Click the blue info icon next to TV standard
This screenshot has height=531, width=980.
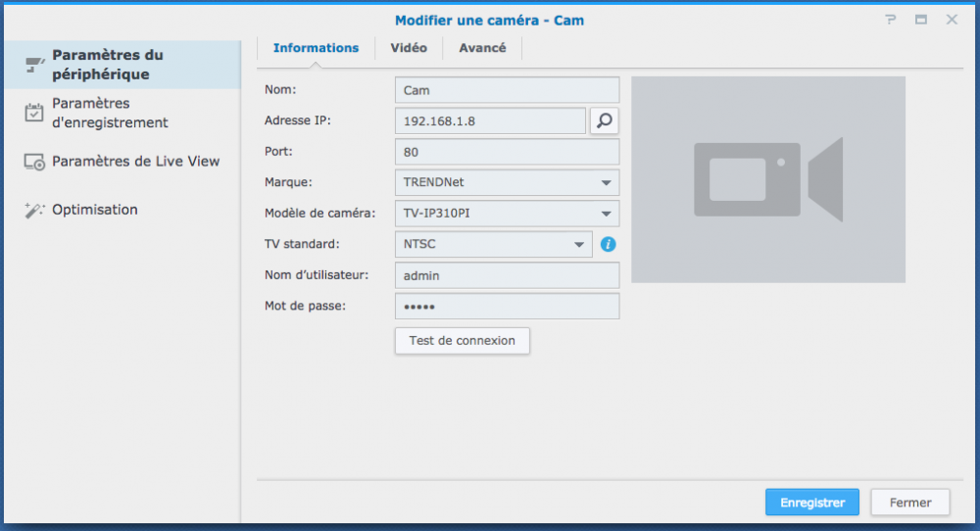pos(608,244)
